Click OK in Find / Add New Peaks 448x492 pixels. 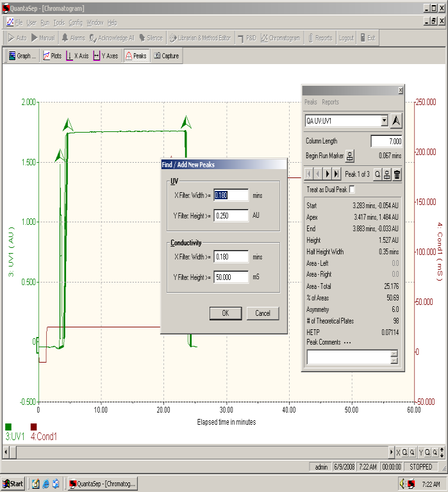[x=226, y=313]
